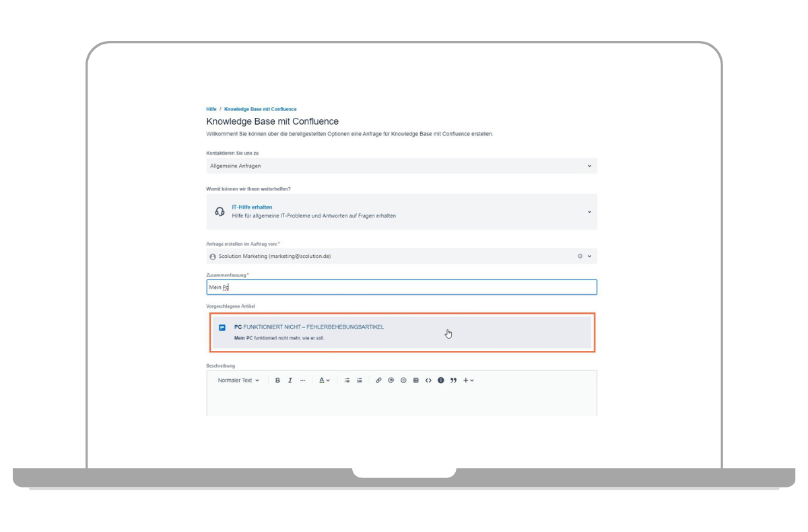Viewport: 808px width, 532px height.
Task: Insert a table using the toolbar
Action: 416,380
